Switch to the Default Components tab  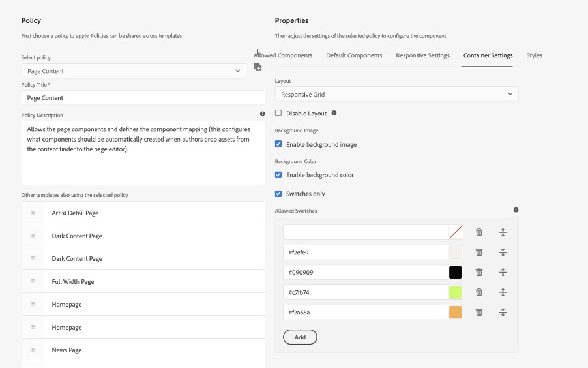tap(354, 55)
